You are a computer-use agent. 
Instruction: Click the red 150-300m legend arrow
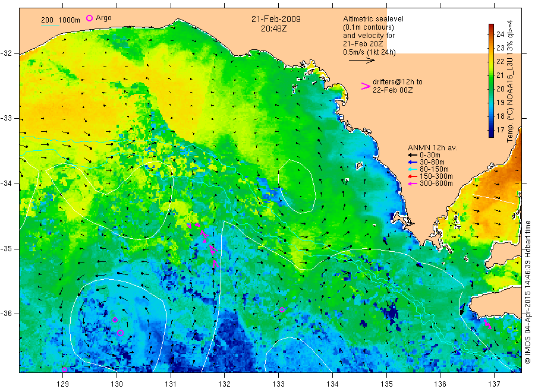tap(413, 176)
